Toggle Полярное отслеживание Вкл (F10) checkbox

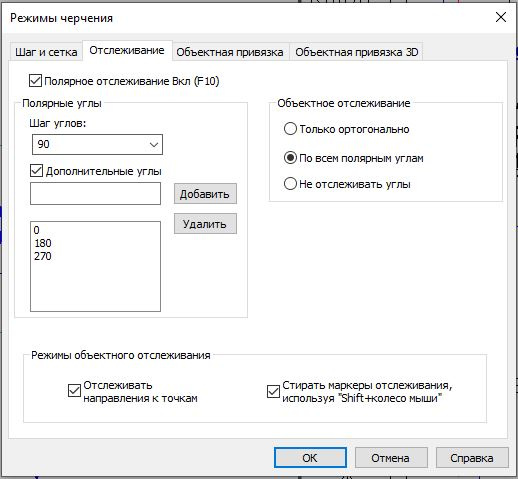[35, 81]
